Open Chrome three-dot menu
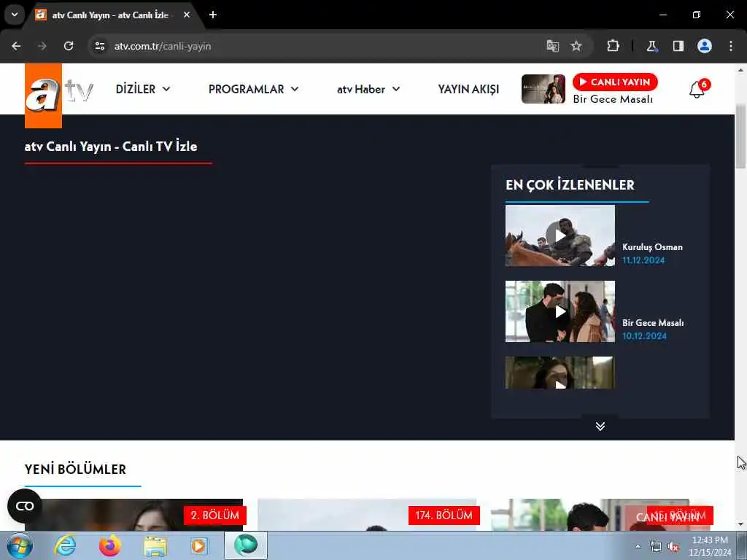Image resolution: width=747 pixels, height=560 pixels. pos(731,46)
